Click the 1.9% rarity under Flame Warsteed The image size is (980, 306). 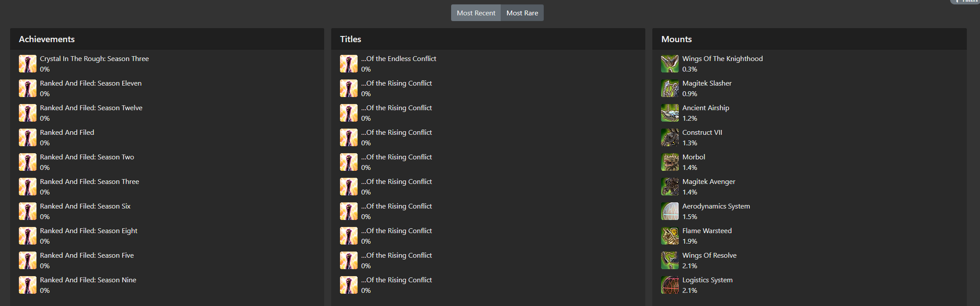coord(690,241)
